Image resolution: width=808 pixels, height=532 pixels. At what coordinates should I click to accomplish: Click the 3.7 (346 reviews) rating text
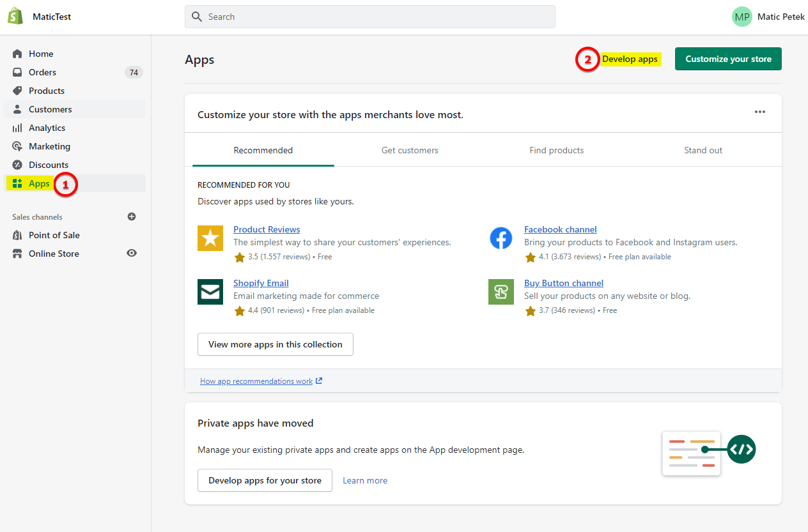point(567,310)
